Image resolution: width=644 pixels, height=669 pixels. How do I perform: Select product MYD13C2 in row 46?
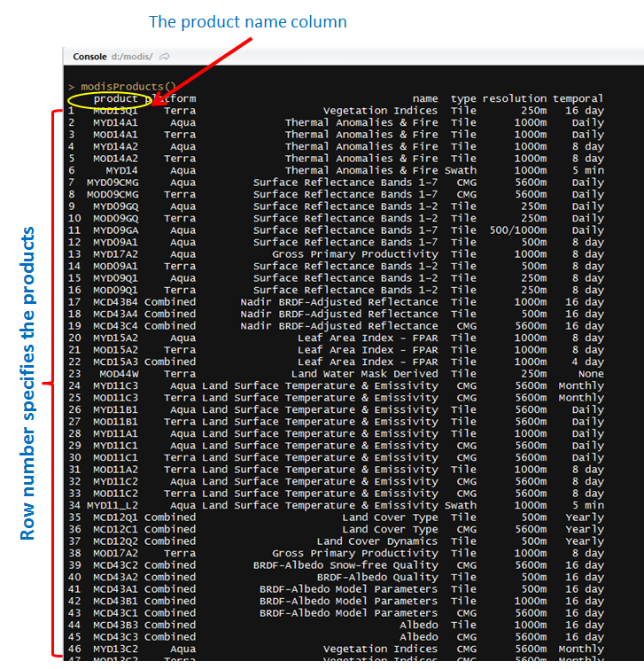(115, 649)
